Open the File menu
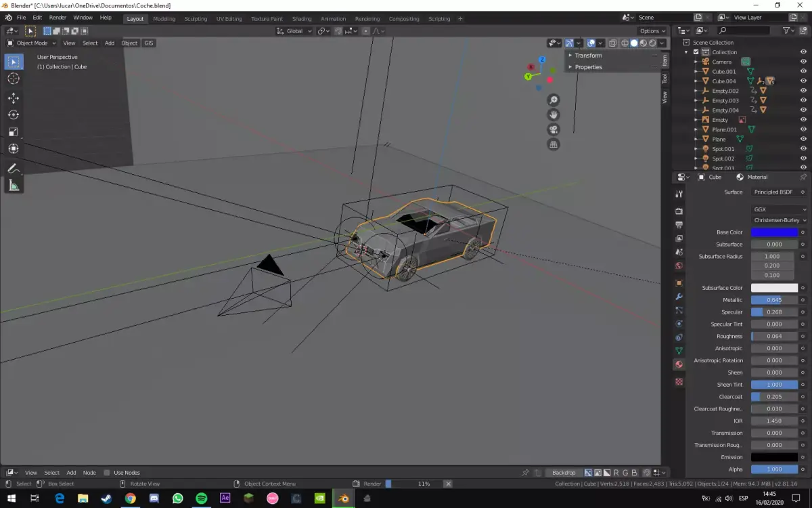Image resolution: width=812 pixels, height=508 pixels. tap(21, 18)
